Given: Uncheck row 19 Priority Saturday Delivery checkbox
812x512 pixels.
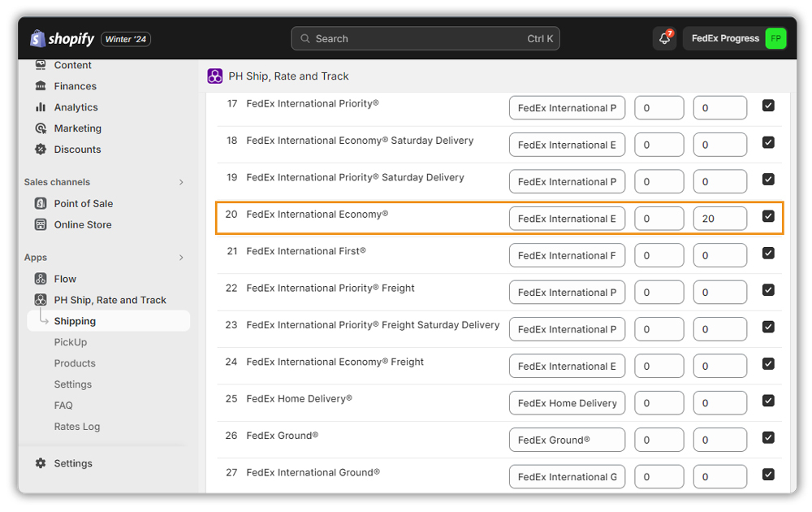Looking at the screenshot, I should point(768,180).
